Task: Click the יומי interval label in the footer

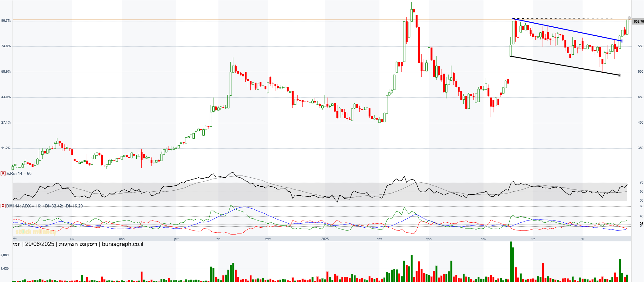Action: pos(17,244)
